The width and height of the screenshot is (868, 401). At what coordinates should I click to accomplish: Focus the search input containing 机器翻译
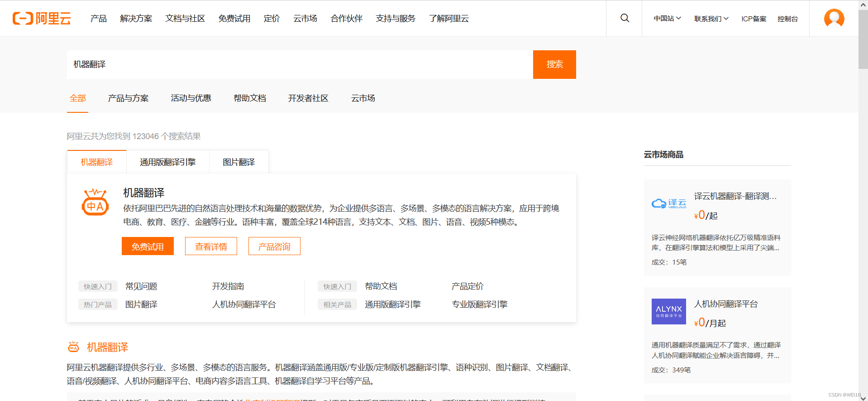tap(300, 64)
